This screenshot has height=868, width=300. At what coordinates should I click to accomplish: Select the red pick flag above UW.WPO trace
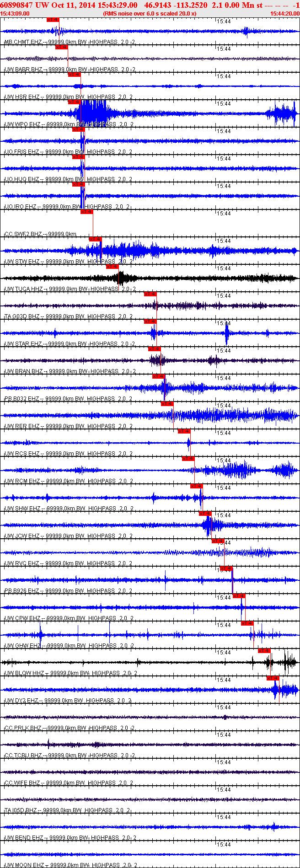(74, 102)
